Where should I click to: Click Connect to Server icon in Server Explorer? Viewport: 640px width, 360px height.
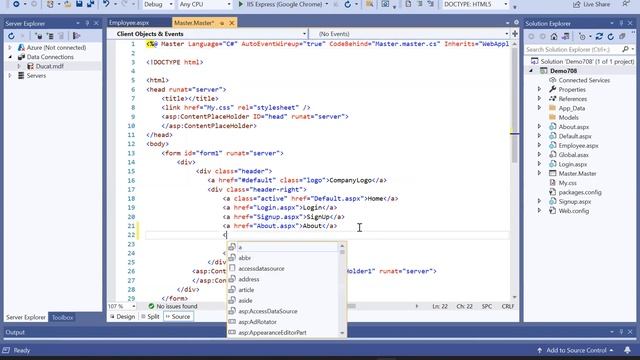pos(50,36)
